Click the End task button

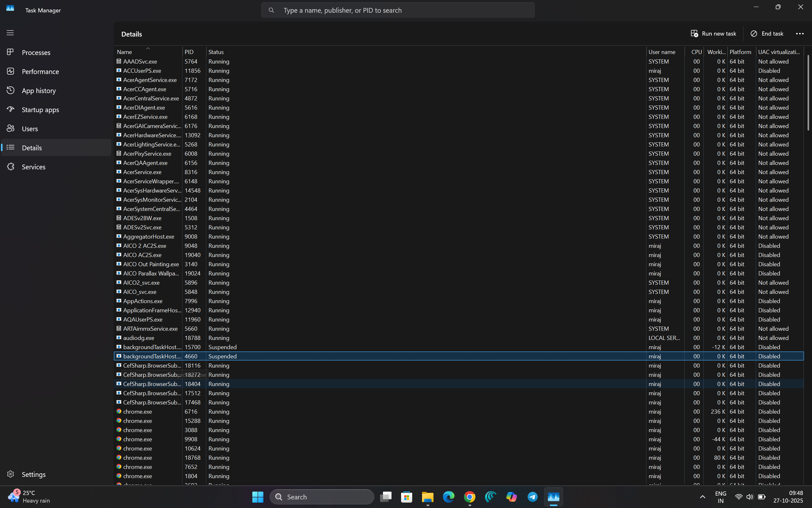tap(767, 34)
